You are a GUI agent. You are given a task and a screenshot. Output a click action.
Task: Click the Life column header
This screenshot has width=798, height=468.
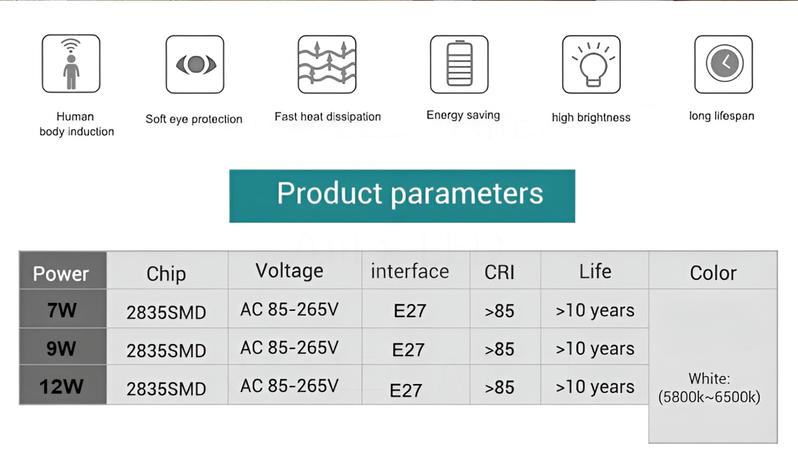coord(594,271)
